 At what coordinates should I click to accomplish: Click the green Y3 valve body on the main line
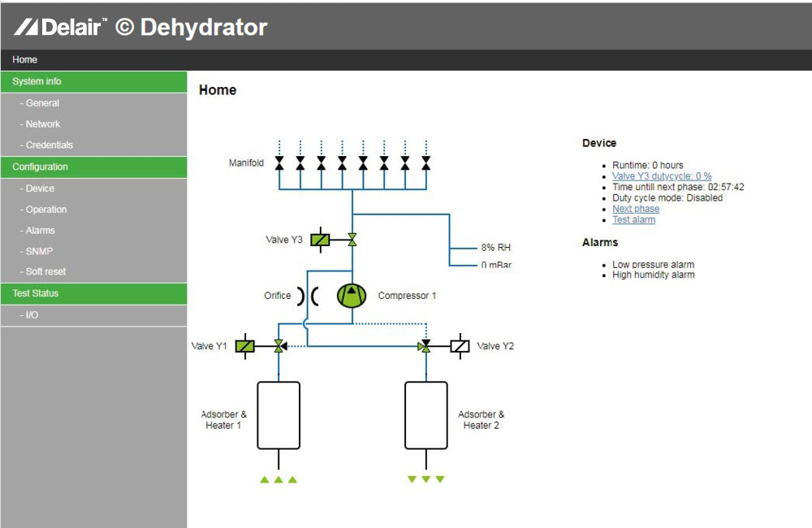352,240
